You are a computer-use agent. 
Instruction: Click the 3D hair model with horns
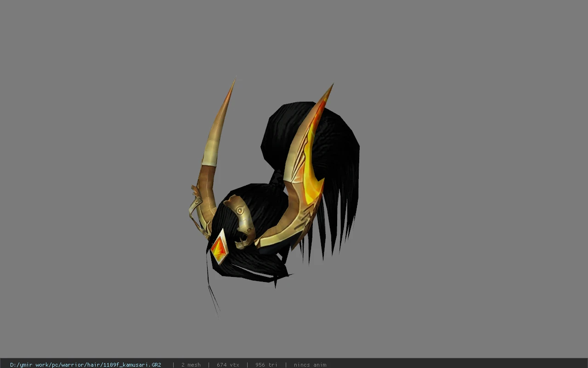pyautogui.click(x=274, y=195)
